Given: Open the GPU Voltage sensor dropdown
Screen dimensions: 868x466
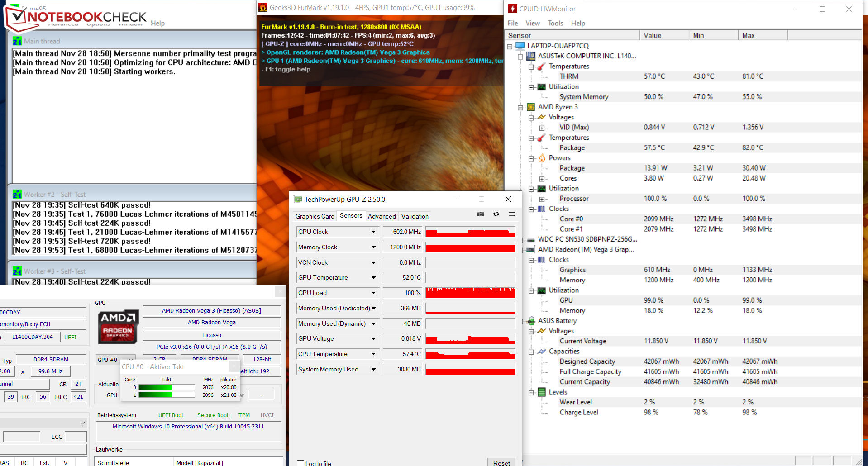Looking at the screenshot, I should pos(373,339).
